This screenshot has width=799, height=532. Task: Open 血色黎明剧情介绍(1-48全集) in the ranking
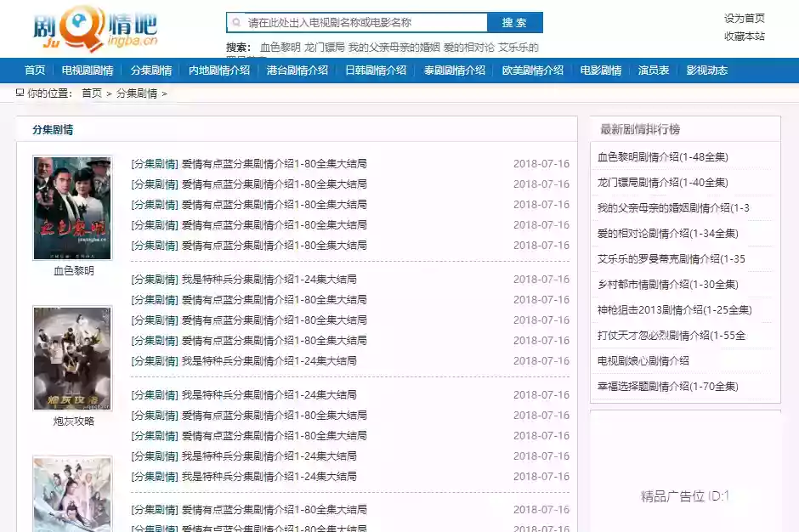pyautogui.click(x=662, y=157)
